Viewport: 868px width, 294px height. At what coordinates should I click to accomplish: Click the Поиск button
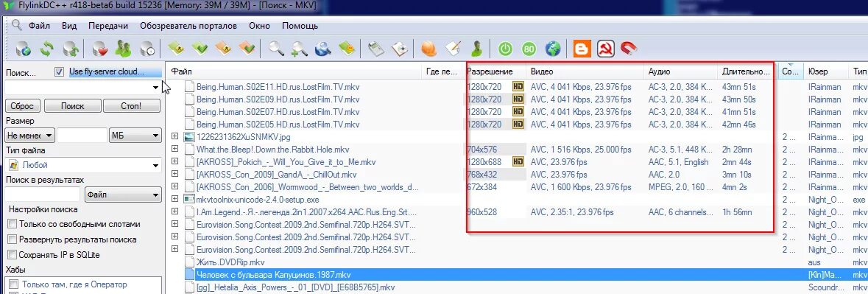[73, 106]
